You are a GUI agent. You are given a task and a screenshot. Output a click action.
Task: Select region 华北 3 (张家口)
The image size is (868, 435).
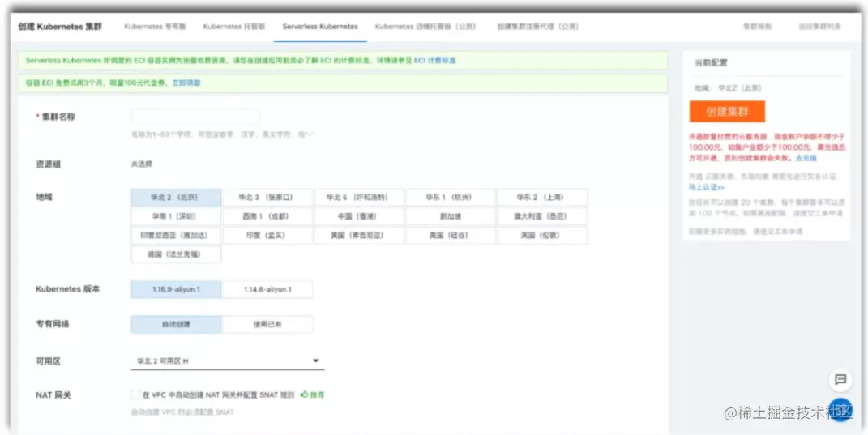pyautogui.click(x=267, y=197)
